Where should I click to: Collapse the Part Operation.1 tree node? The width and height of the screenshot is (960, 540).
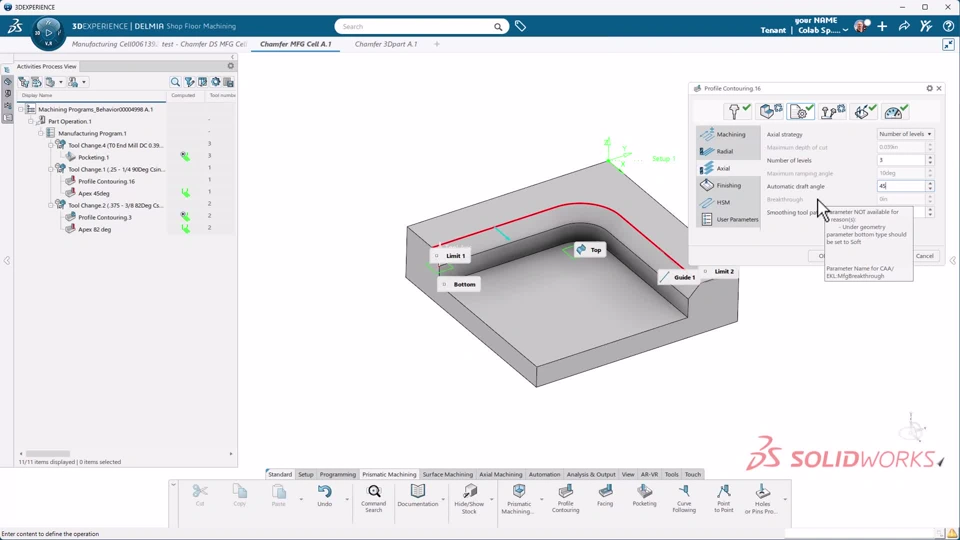31,121
